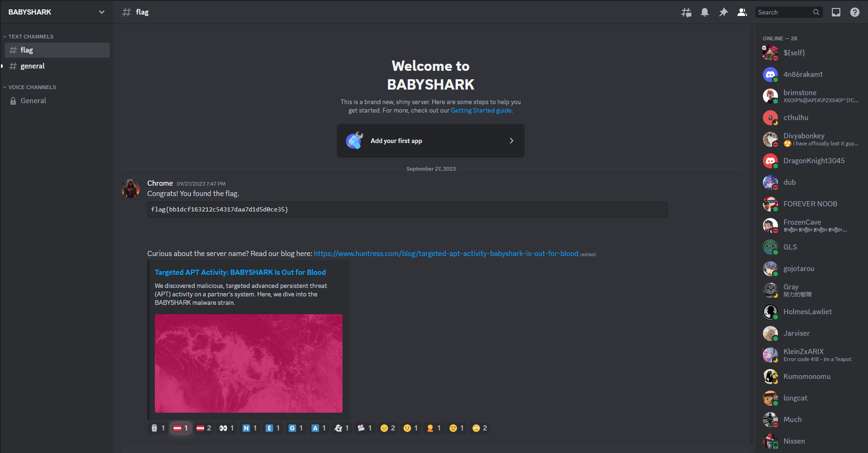Open 4n86rakam1 member avatar
The image size is (868, 453).
click(770, 75)
